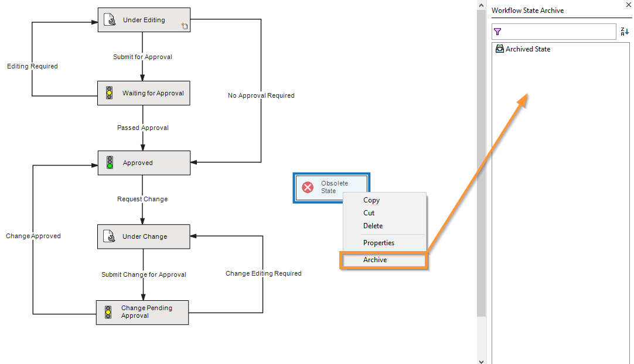Click the yellow traffic light icon on Waiting for Approval
This screenshot has height=364, width=634.
pyautogui.click(x=108, y=92)
